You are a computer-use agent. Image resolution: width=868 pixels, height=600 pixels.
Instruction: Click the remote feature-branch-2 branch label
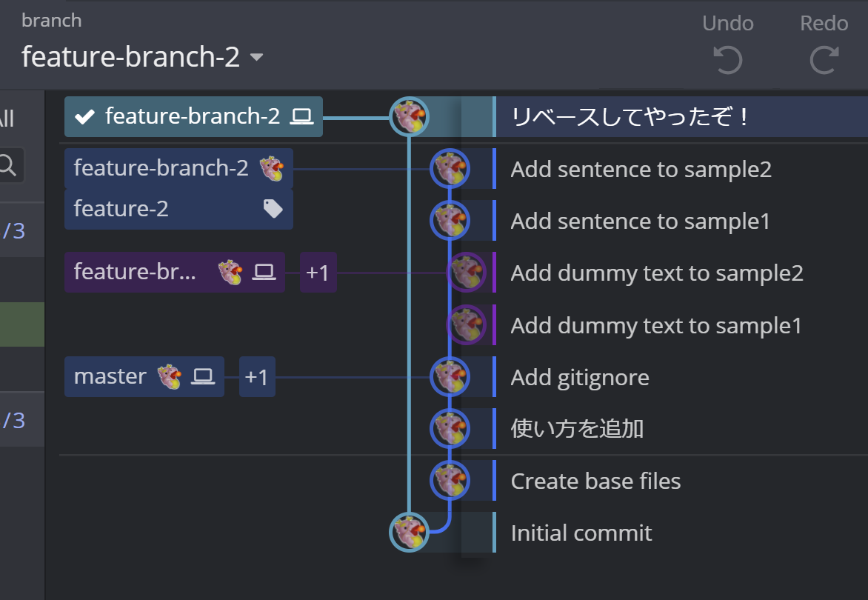point(161,169)
